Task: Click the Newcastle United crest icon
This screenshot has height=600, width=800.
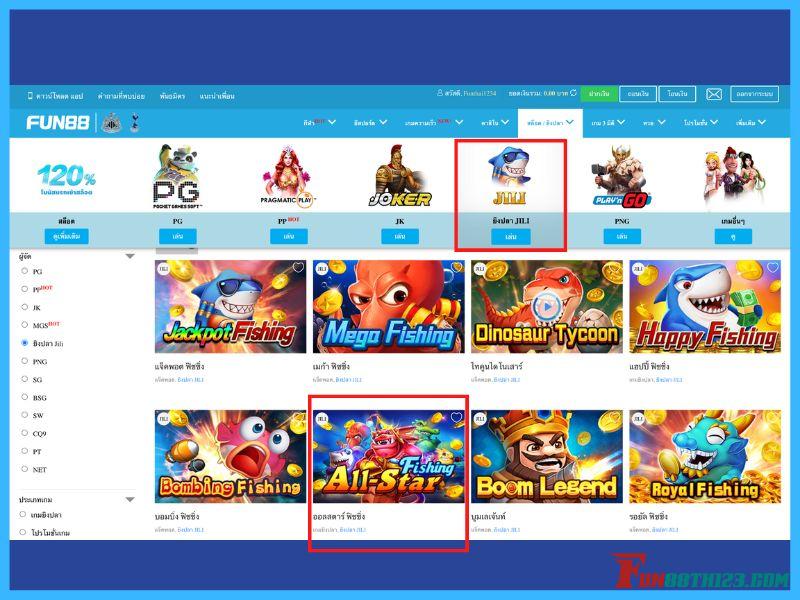Action: click(x=111, y=123)
